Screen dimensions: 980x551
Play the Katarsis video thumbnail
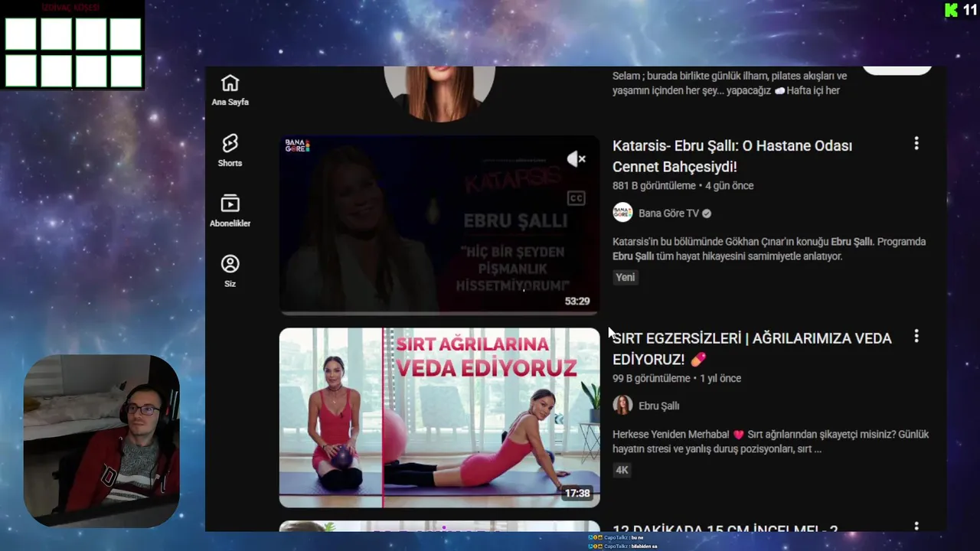tap(439, 225)
